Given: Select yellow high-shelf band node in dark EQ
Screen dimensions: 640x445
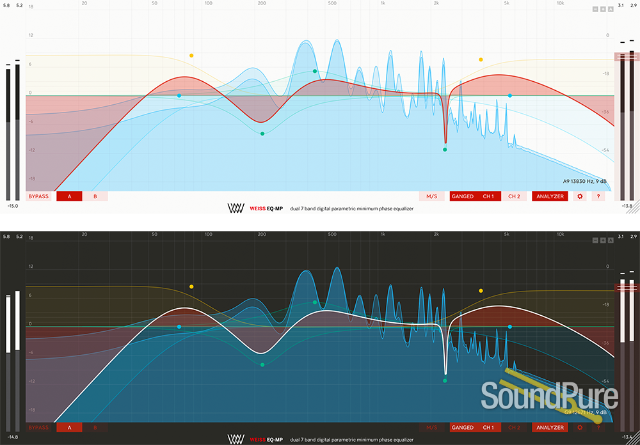Looking at the screenshot, I should point(481,290).
